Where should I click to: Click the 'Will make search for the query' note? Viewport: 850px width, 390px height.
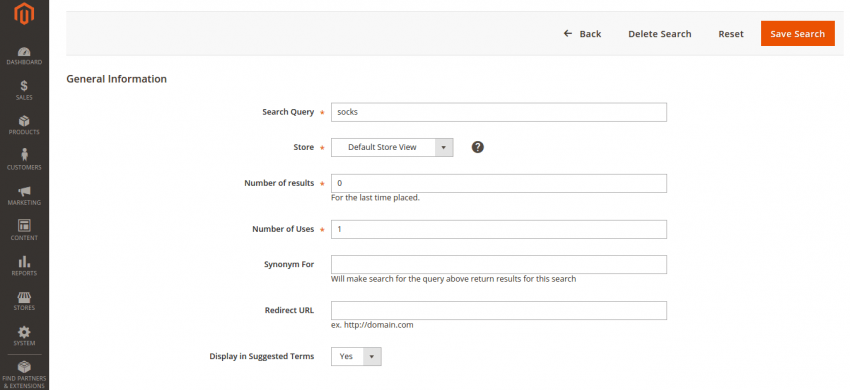click(453, 279)
